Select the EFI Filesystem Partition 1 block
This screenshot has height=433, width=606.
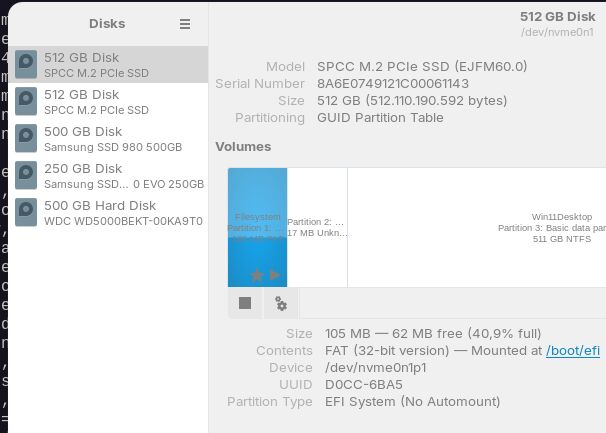[x=257, y=225]
